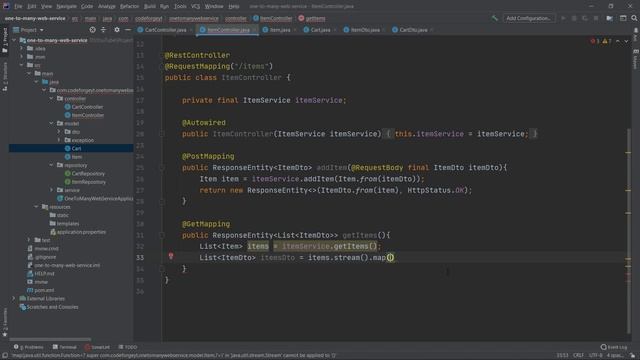The image size is (640, 360).
Task: Open the Event Log
Action: pos(614,347)
